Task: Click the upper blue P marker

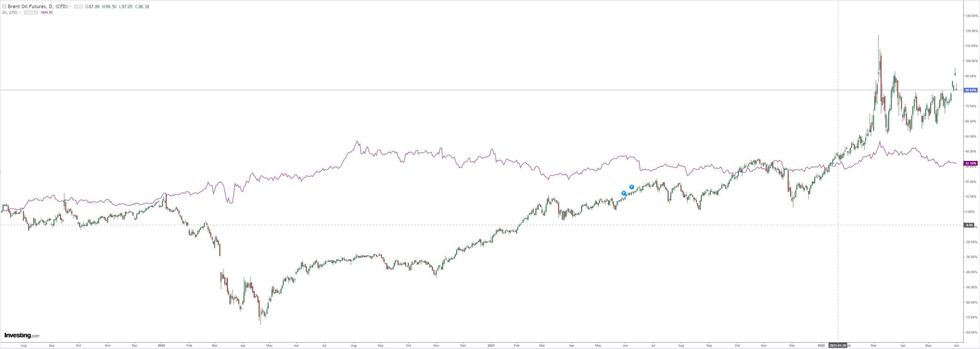Action: (x=632, y=187)
